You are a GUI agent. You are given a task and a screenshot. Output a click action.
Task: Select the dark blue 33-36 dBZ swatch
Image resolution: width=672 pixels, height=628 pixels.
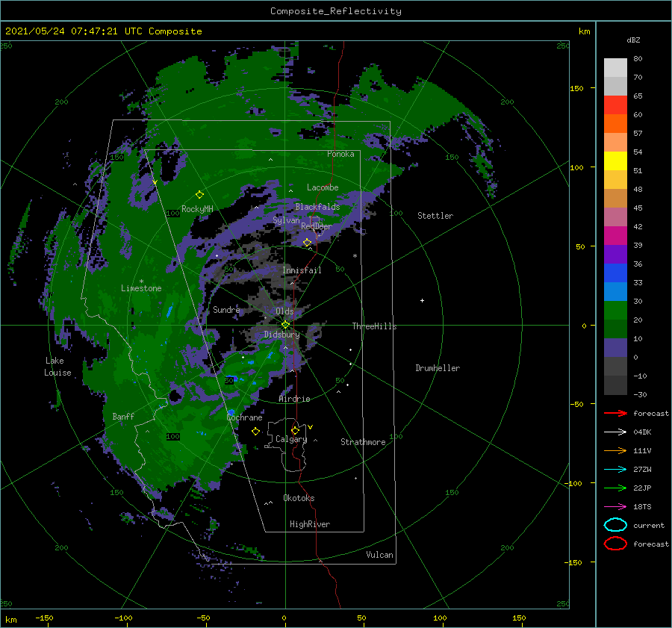coord(615,273)
